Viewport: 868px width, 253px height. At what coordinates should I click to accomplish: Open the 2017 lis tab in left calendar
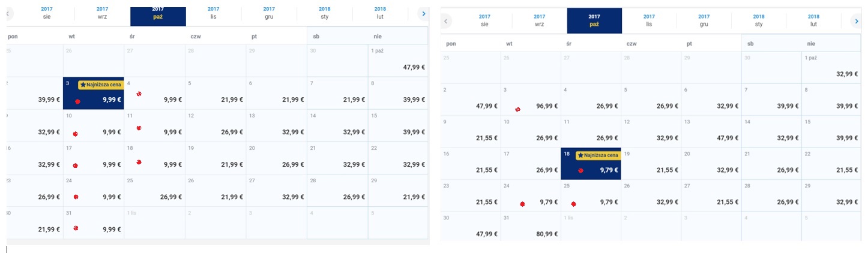[x=213, y=13]
